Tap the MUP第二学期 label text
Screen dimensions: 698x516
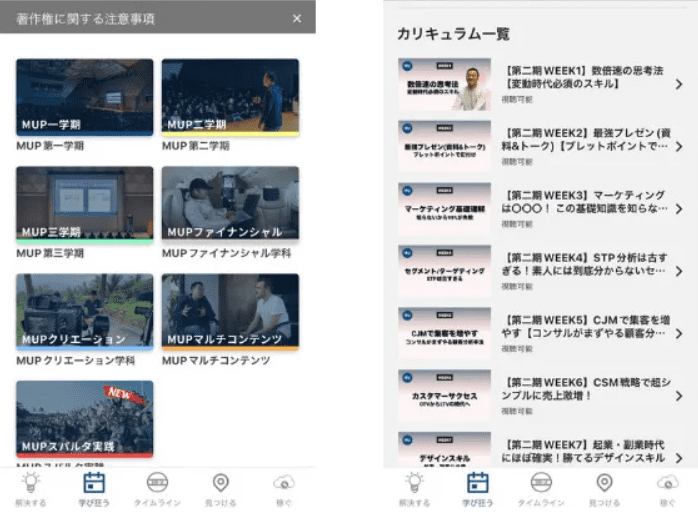[195, 146]
